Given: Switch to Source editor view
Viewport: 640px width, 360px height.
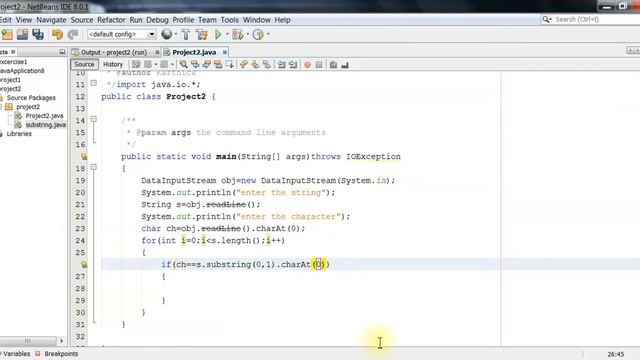Looking at the screenshot, I should (x=84, y=64).
